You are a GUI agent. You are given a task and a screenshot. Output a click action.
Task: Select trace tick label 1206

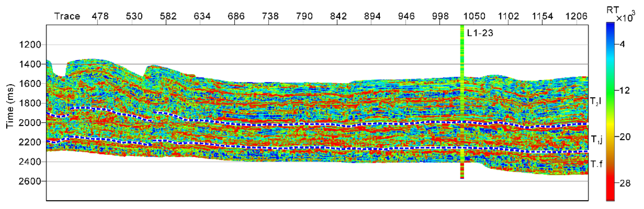pos(576,16)
